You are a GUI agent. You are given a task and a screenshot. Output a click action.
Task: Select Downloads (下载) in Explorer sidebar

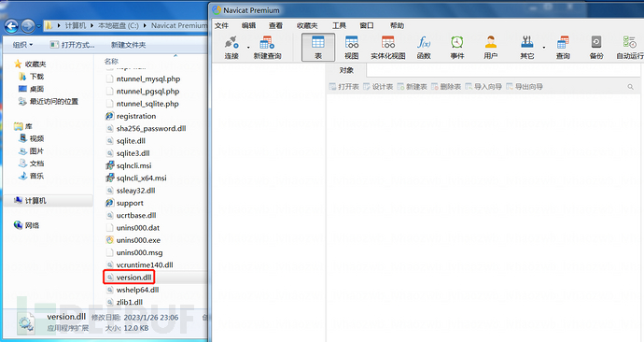32,77
